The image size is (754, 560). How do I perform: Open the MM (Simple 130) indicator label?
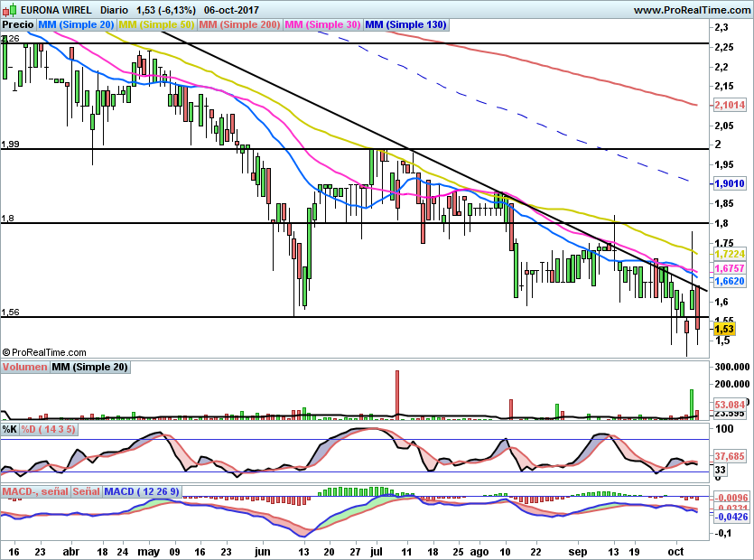pyautogui.click(x=405, y=24)
